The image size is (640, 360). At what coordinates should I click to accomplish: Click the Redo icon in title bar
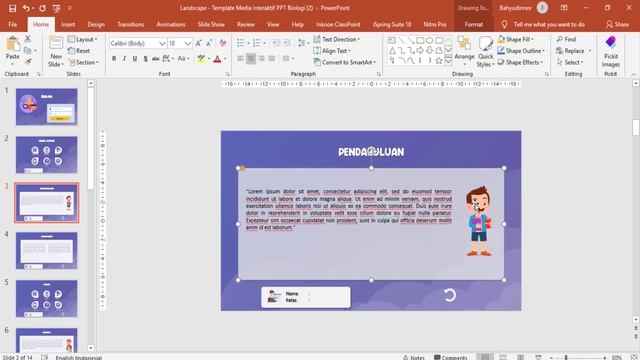42,8
